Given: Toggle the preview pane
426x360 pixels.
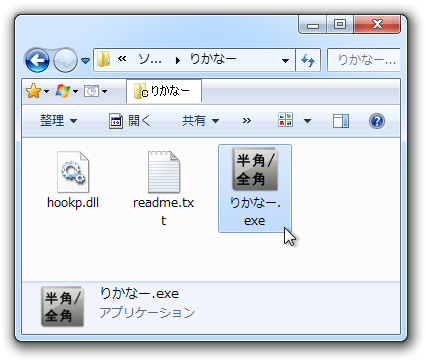Looking at the screenshot, I should pos(341,121).
